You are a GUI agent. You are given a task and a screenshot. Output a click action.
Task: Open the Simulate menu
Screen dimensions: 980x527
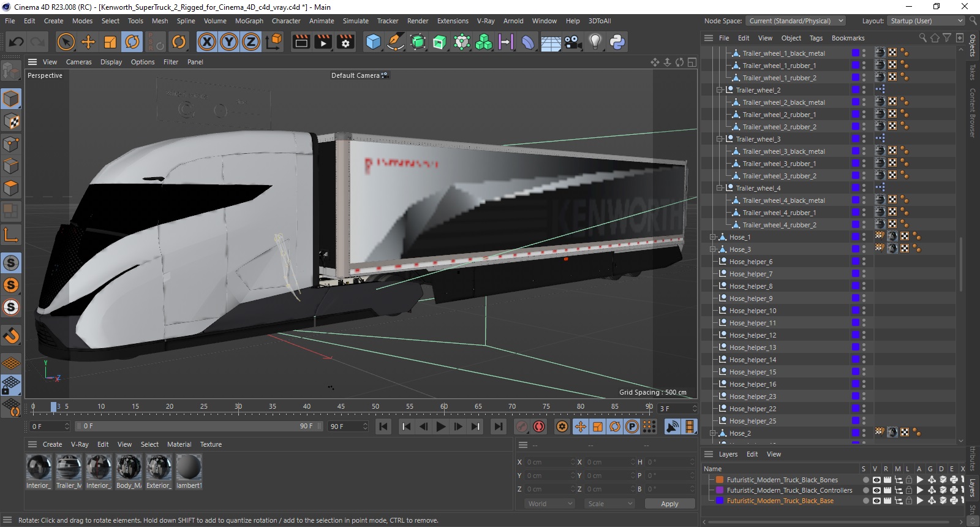355,21
